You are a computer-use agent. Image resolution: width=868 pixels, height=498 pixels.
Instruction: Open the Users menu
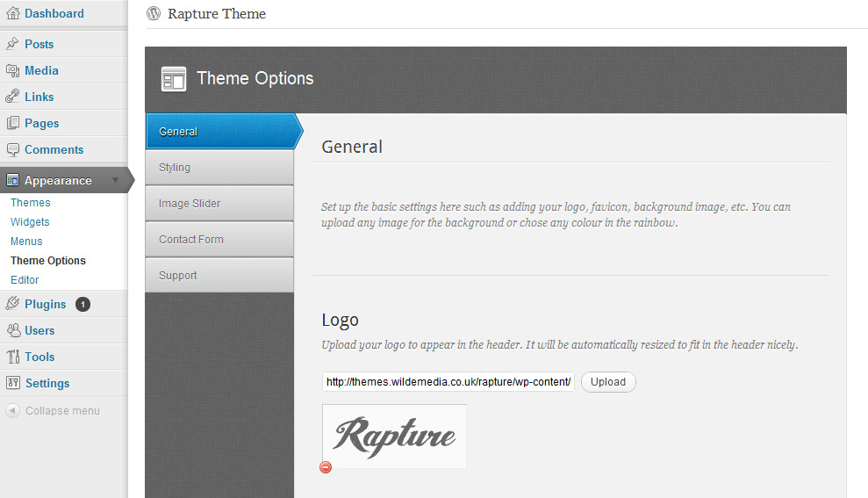click(x=39, y=330)
